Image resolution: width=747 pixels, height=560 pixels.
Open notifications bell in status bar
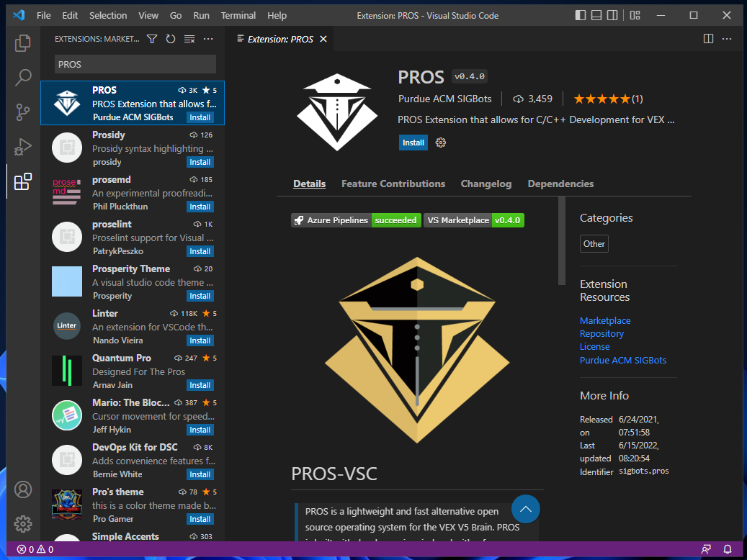click(728, 549)
